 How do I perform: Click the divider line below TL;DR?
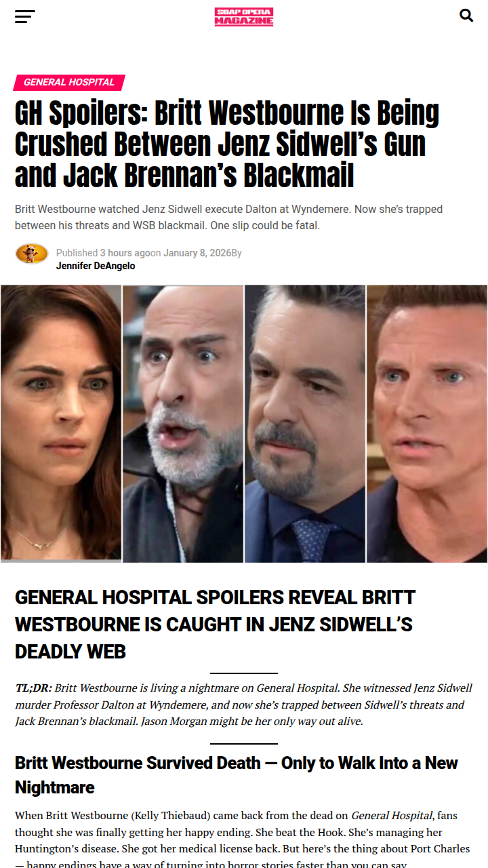pyautogui.click(x=244, y=744)
